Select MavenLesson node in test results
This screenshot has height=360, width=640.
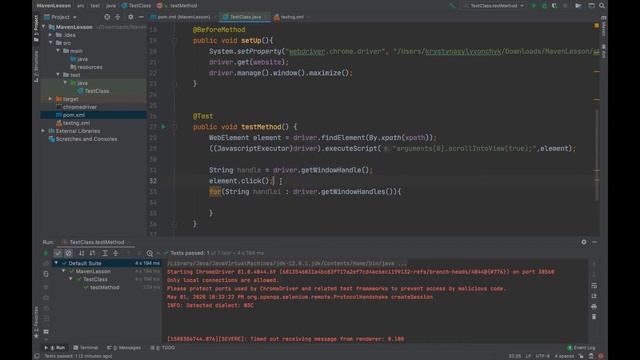[93, 271]
